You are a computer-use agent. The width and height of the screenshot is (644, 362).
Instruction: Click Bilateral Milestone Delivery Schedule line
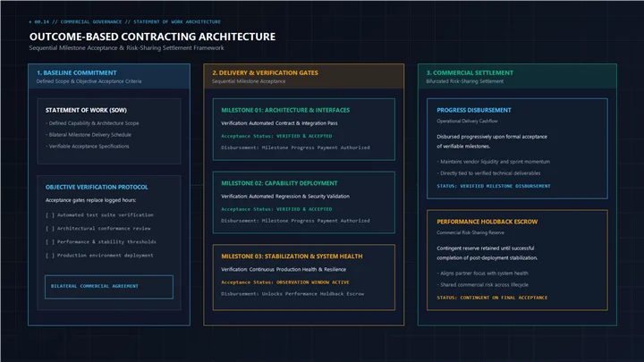[x=89, y=135]
